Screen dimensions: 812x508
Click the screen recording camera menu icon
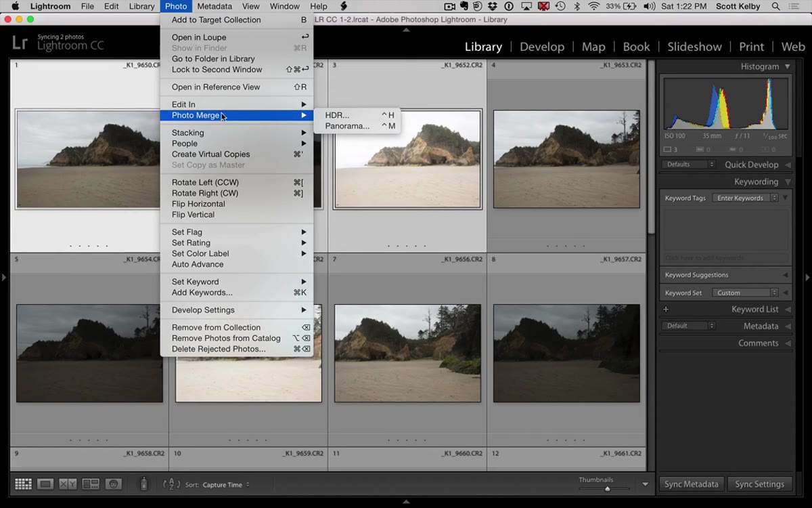click(x=449, y=6)
